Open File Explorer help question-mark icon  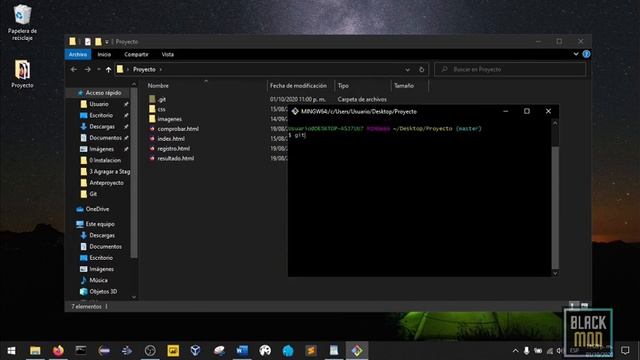(586, 54)
